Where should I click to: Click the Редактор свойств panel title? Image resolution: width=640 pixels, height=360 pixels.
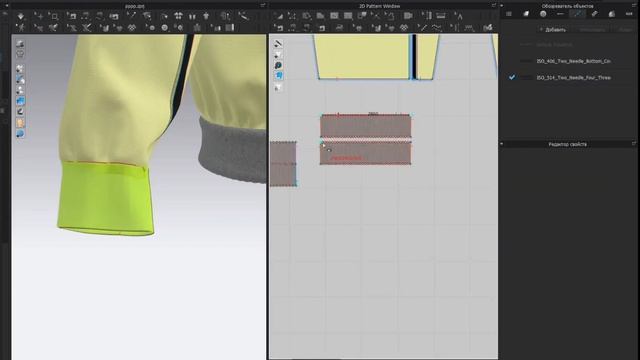tap(567, 144)
